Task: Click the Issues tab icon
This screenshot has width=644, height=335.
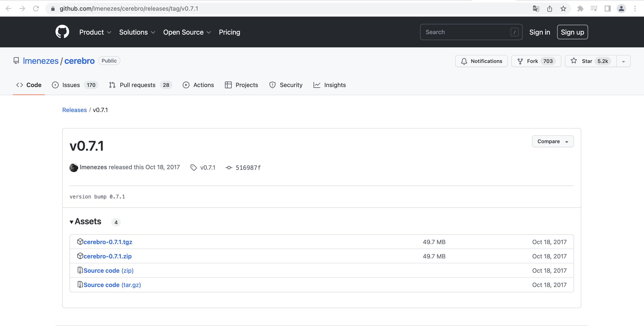Action: 55,85
